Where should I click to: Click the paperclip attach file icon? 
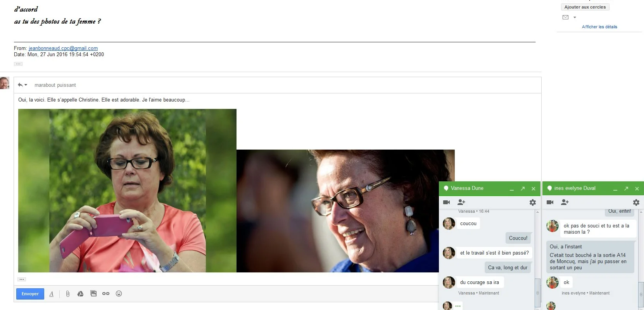(x=67, y=294)
